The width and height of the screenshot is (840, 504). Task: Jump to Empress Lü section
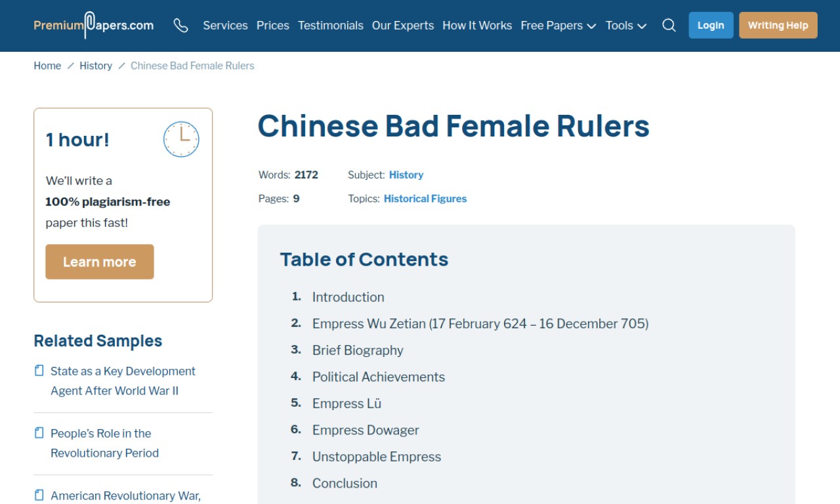(x=346, y=404)
